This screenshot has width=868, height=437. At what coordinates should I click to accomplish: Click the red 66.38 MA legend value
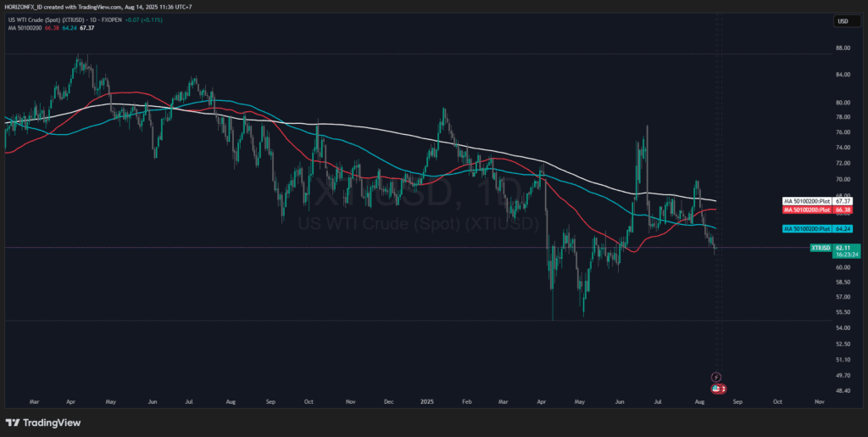51,27
